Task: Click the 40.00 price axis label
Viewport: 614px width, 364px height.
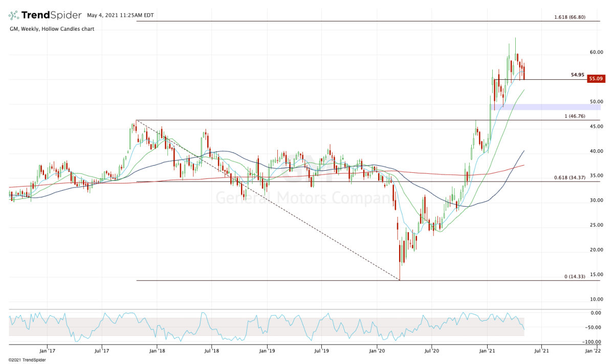Action: pos(596,151)
